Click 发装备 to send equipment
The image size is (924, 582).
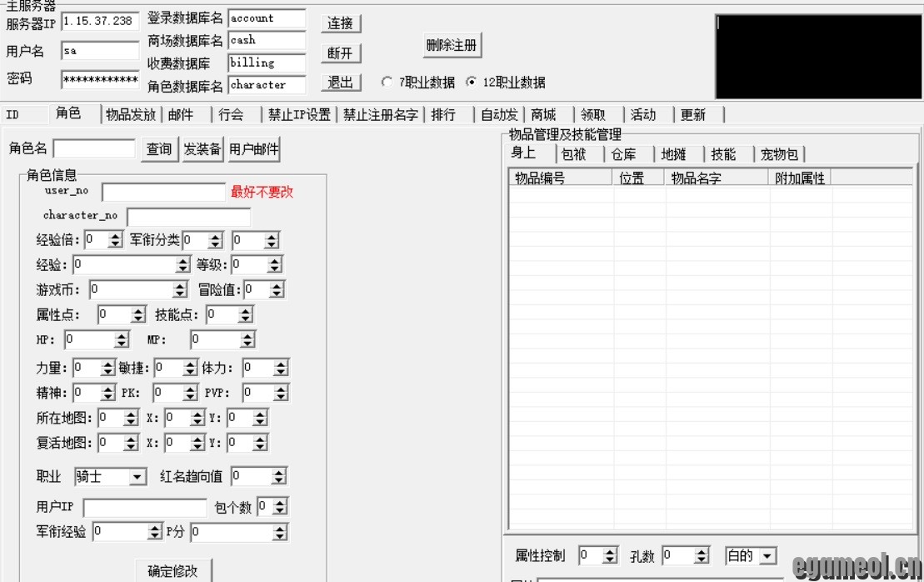pyautogui.click(x=202, y=148)
